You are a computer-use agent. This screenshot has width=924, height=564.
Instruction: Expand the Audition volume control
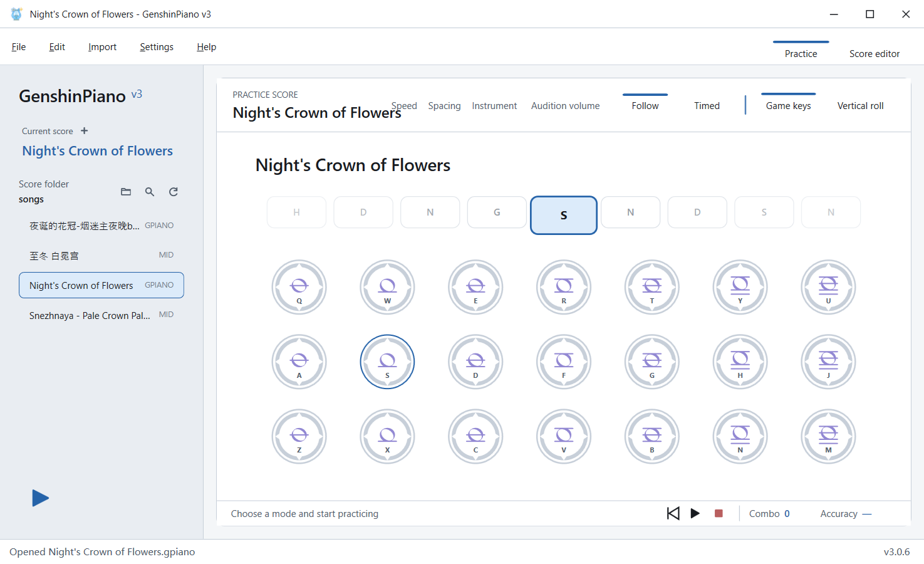(565, 106)
